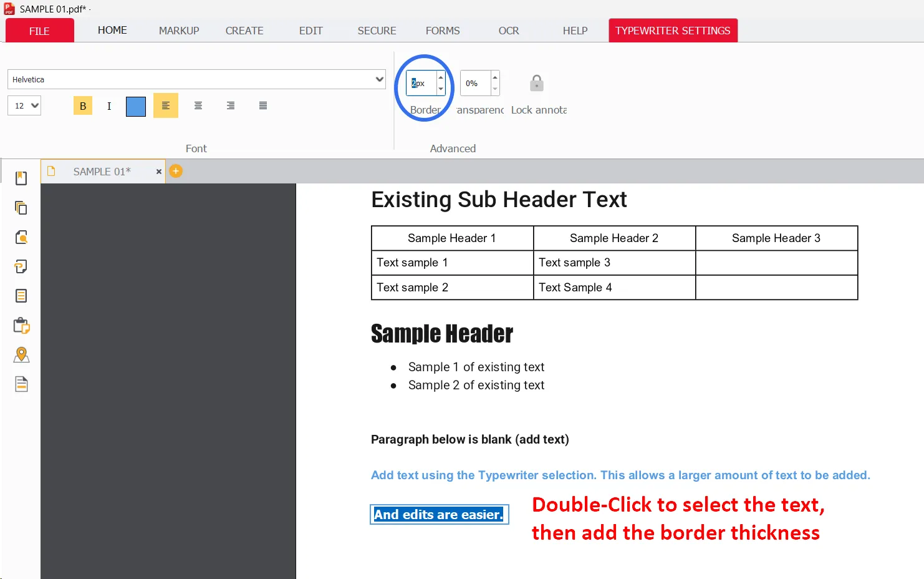Click the 'Sample Header 2' table cell
This screenshot has height=579, width=924.
coord(614,238)
